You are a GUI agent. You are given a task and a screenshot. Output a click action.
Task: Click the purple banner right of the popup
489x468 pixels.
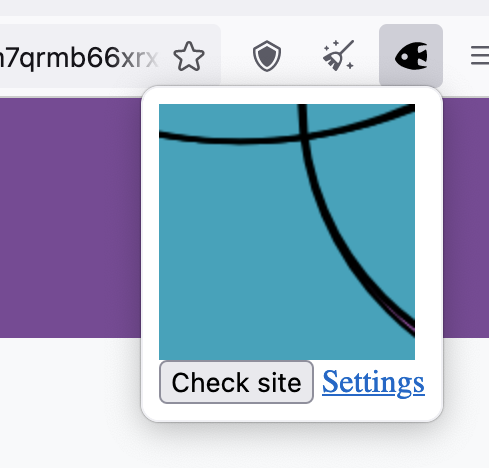[466, 218]
